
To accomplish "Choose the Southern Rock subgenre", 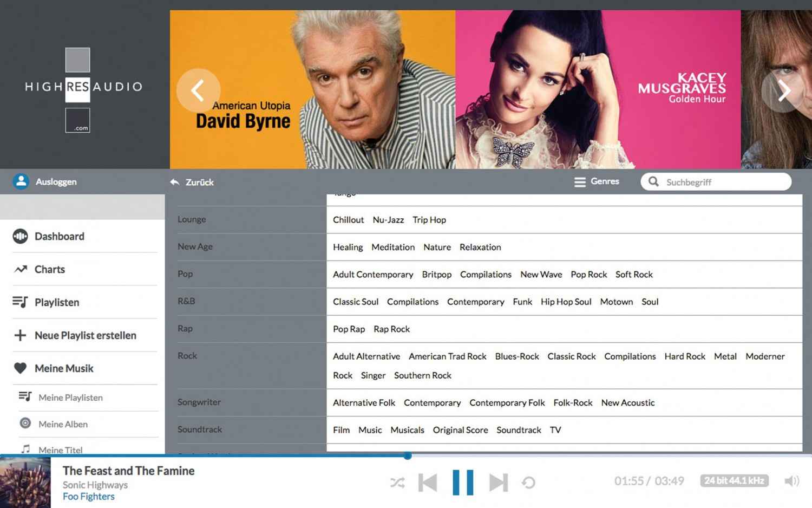I will pyautogui.click(x=423, y=375).
